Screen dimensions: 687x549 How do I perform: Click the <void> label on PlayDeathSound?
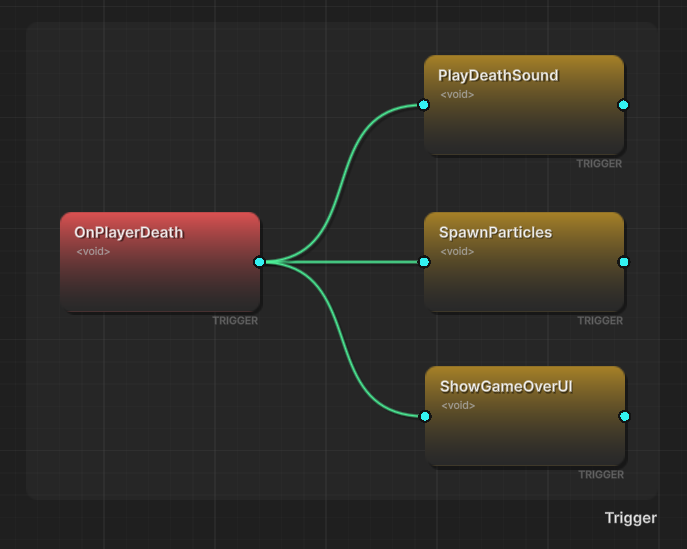coord(457,95)
